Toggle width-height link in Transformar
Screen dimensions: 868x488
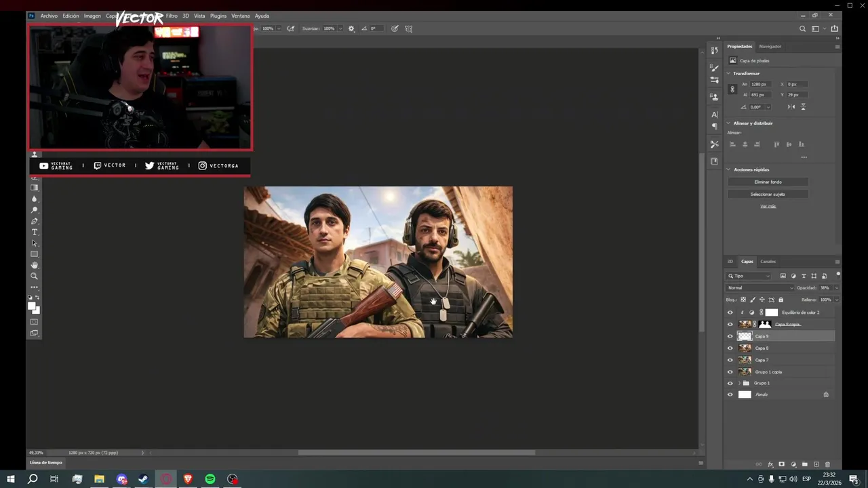[x=732, y=89]
